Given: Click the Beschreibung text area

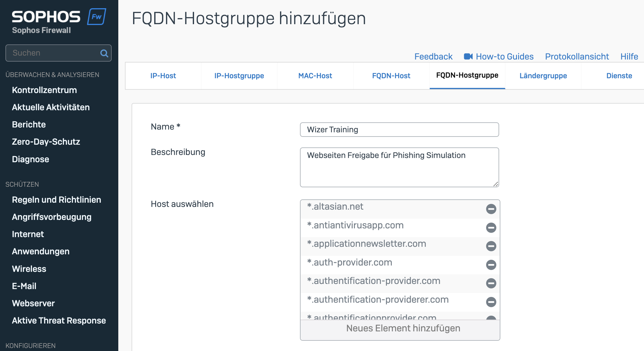Looking at the screenshot, I should click(399, 167).
